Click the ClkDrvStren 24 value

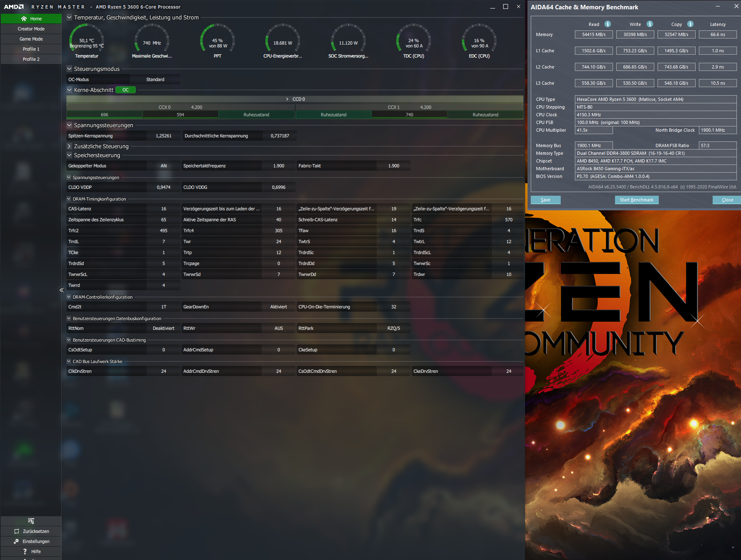point(164,371)
